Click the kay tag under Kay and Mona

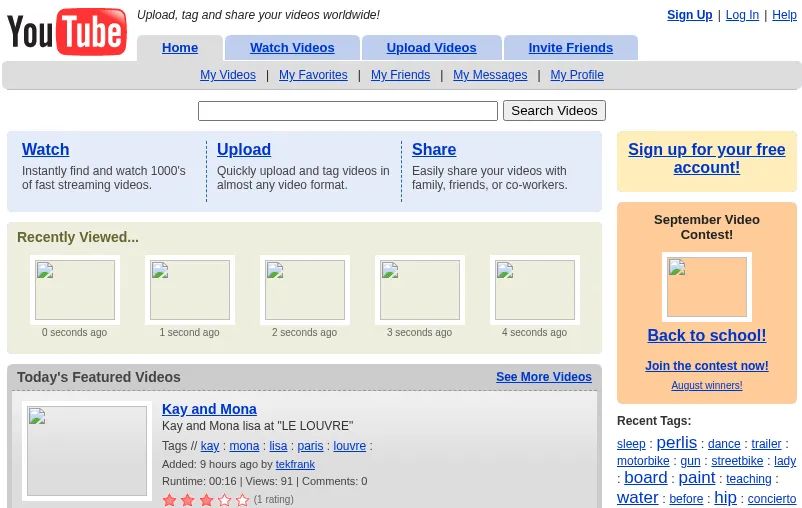tap(210, 446)
